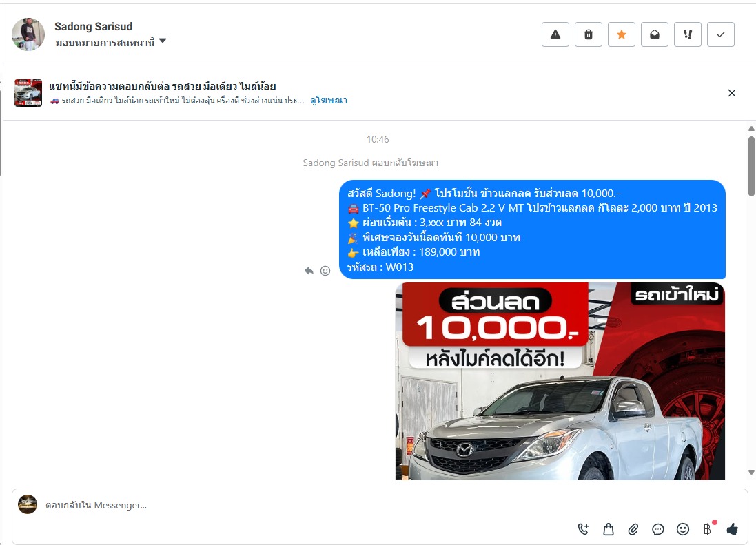Close the ad reply banner
Image resolution: width=756 pixels, height=545 pixels.
[x=731, y=93]
